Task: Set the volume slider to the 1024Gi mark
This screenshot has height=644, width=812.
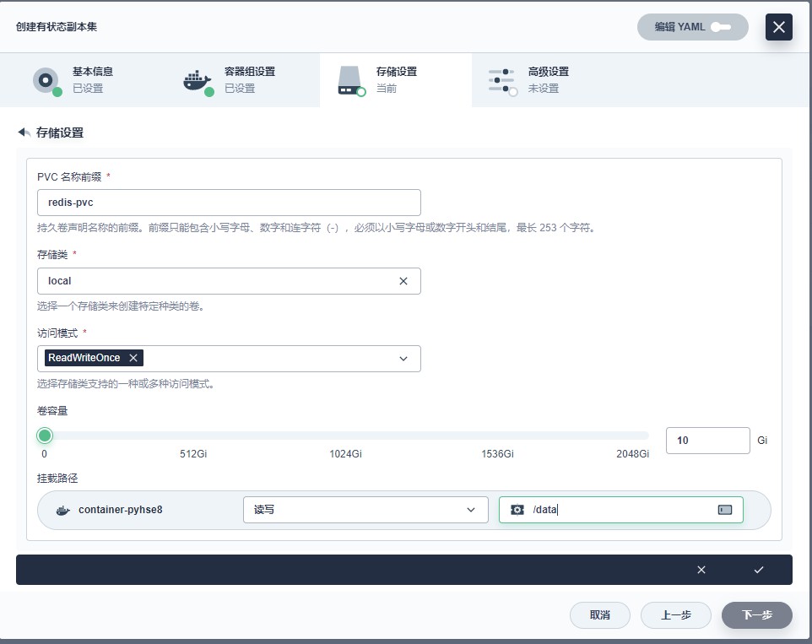Action: coord(345,436)
